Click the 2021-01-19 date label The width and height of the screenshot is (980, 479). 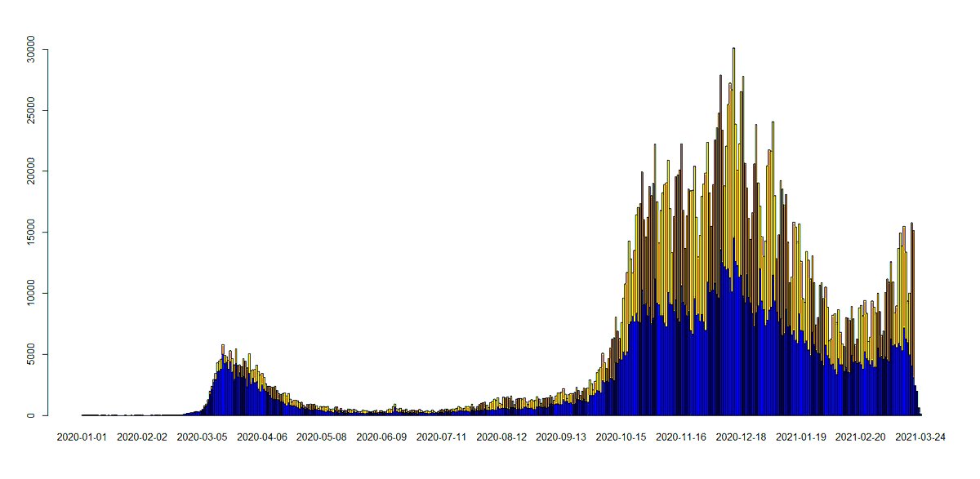801,437
